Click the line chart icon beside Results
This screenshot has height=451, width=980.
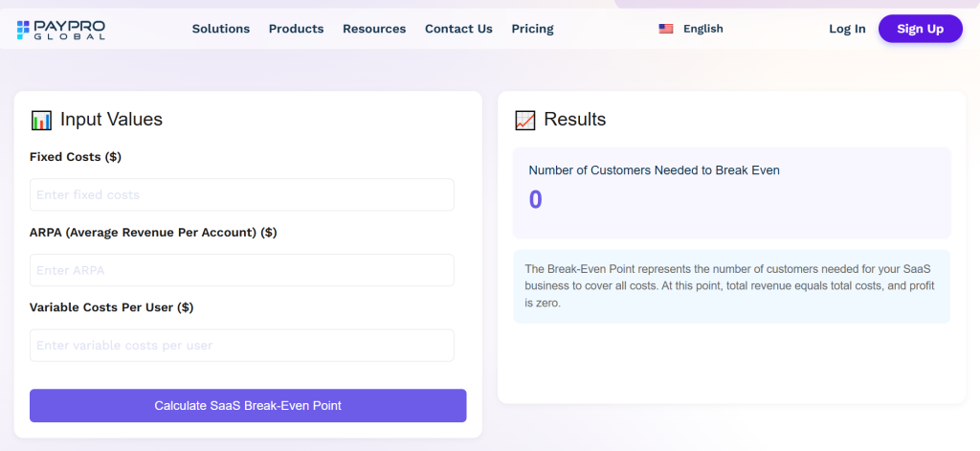click(x=525, y=120)
